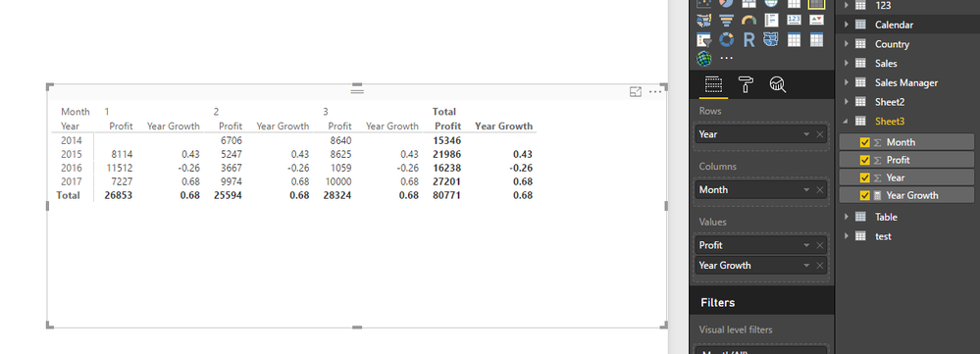
Task: Select the Slicer visualization icon
Action: [704, 40]
